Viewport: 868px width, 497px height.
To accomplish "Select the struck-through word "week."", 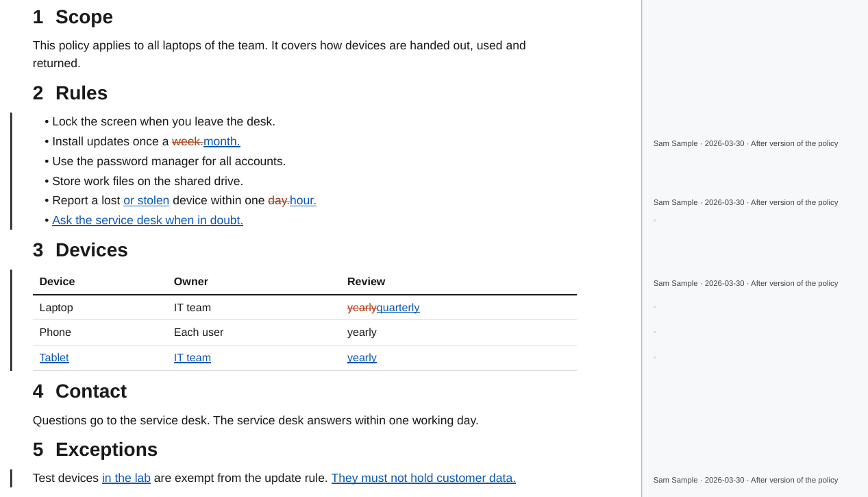I will pos(188,141).
